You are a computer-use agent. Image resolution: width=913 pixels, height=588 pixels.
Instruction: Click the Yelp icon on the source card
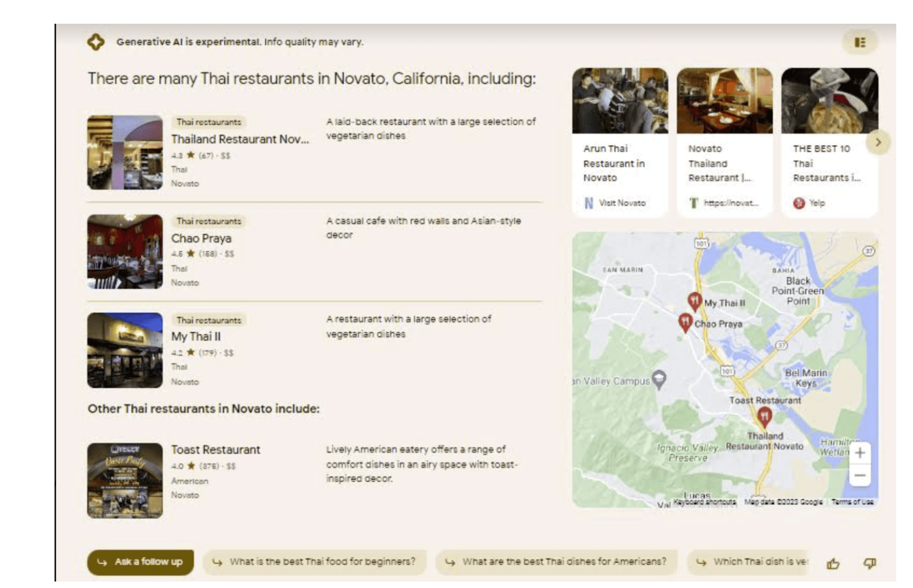tap(798, 203)
